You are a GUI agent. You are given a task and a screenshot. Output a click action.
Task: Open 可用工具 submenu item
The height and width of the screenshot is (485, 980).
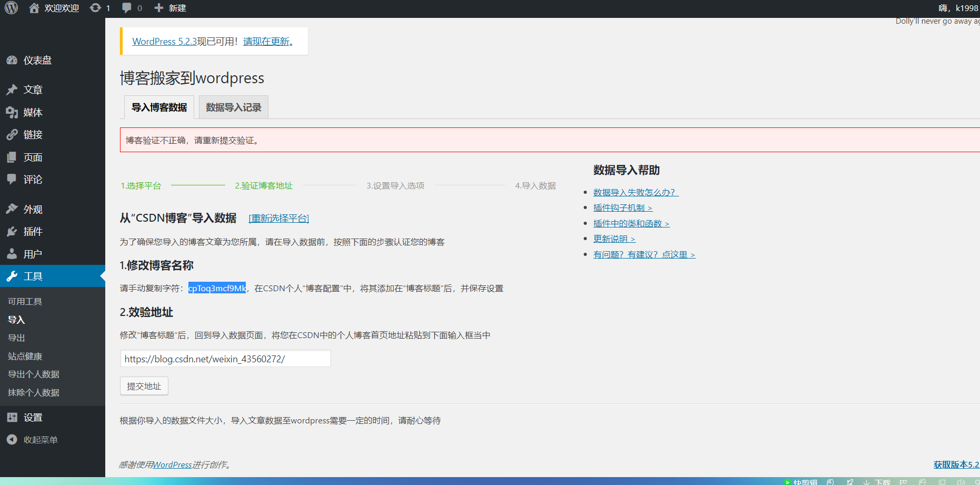(25, 301)
